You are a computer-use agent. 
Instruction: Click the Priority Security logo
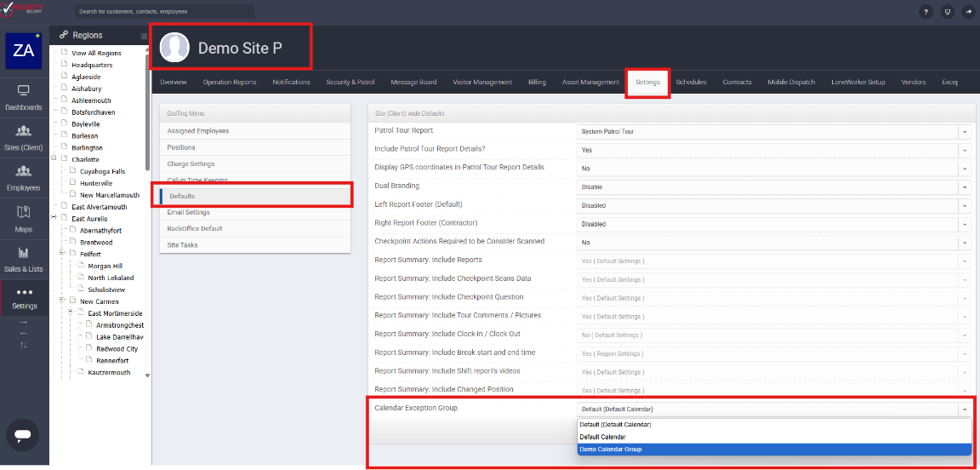click(x=23, y=9)
